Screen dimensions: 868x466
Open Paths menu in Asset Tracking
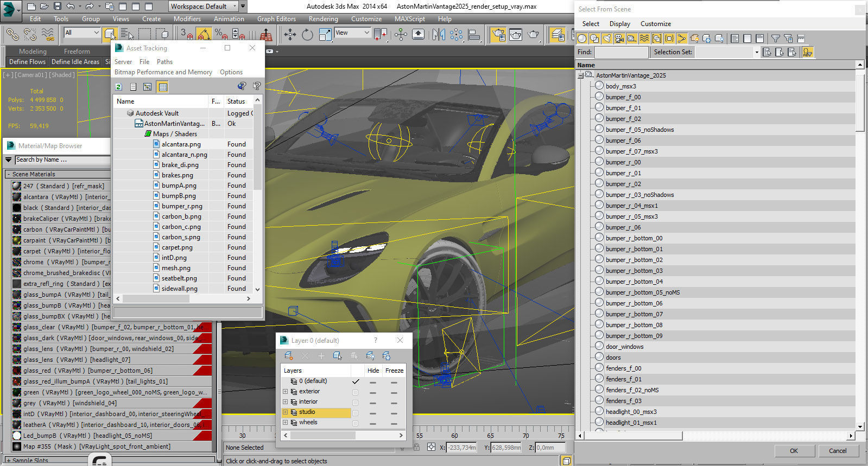click(164, 62)
